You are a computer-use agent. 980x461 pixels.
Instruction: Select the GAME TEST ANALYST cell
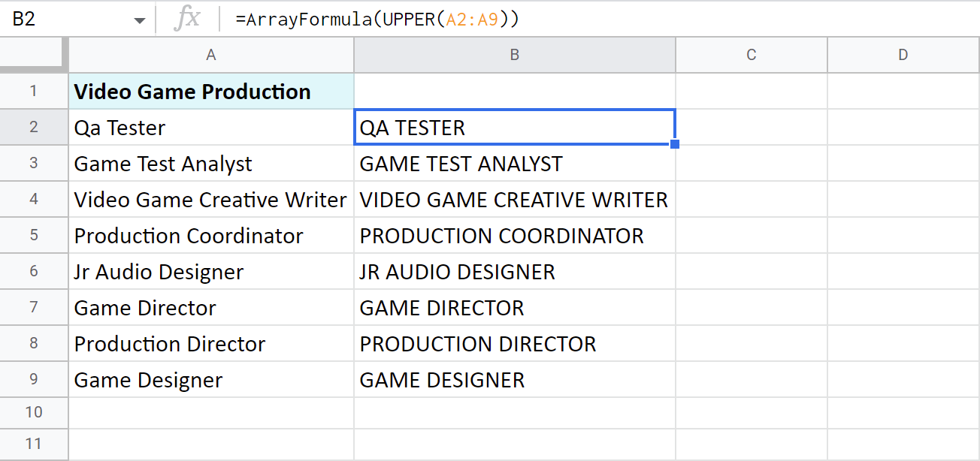[515, 164]
